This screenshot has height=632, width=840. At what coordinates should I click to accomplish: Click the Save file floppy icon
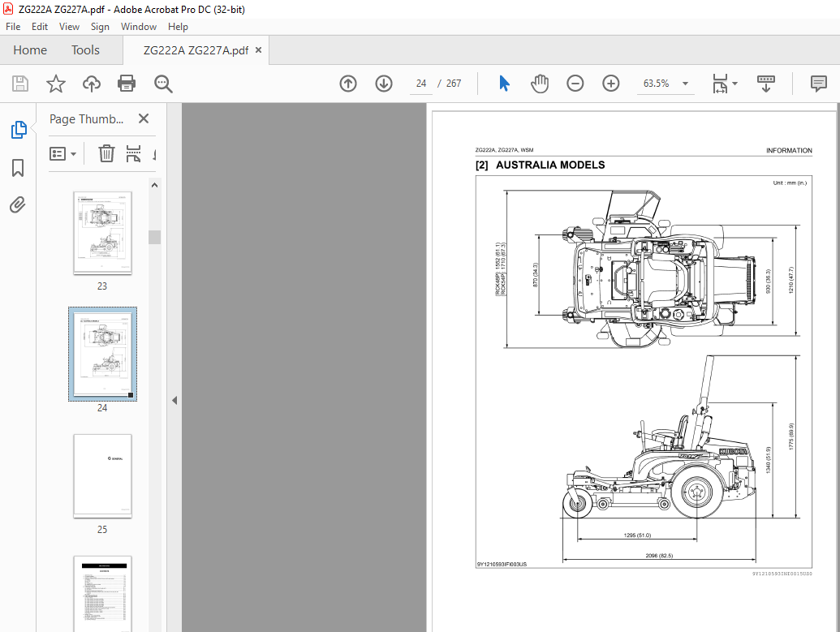(x=20, y=84)
